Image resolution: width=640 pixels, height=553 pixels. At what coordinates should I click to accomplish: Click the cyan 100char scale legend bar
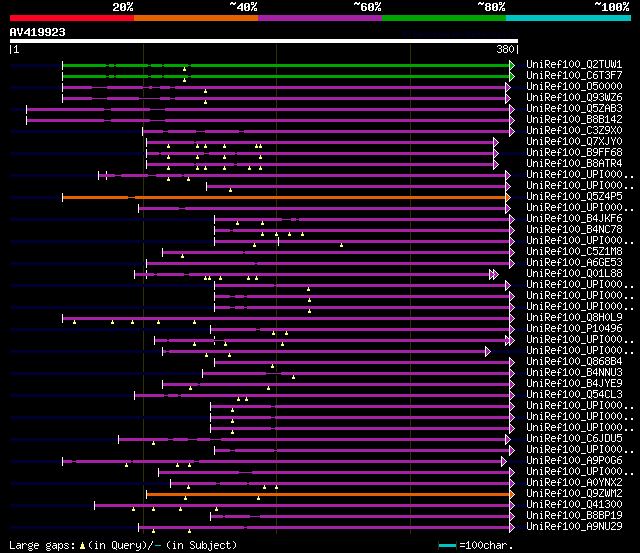pos(447,545)
